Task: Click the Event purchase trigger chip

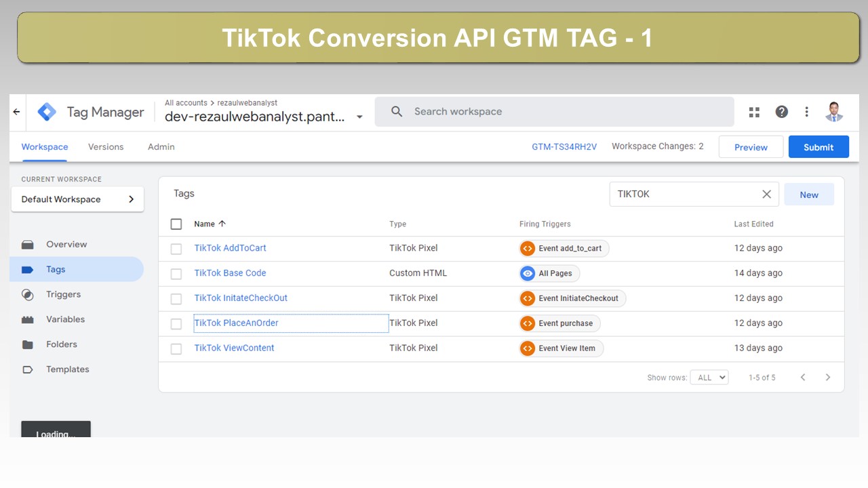Action: pyautogui.click(x=560, y=323)
